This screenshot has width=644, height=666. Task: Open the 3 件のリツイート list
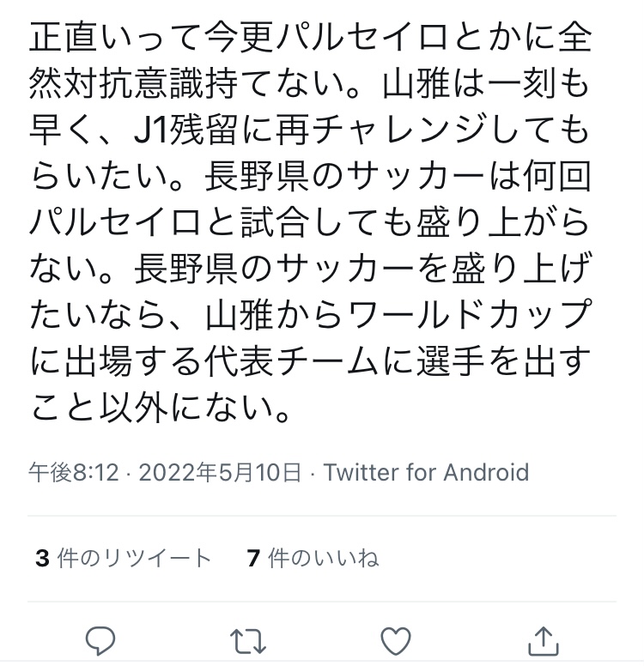tap(124, 558)
